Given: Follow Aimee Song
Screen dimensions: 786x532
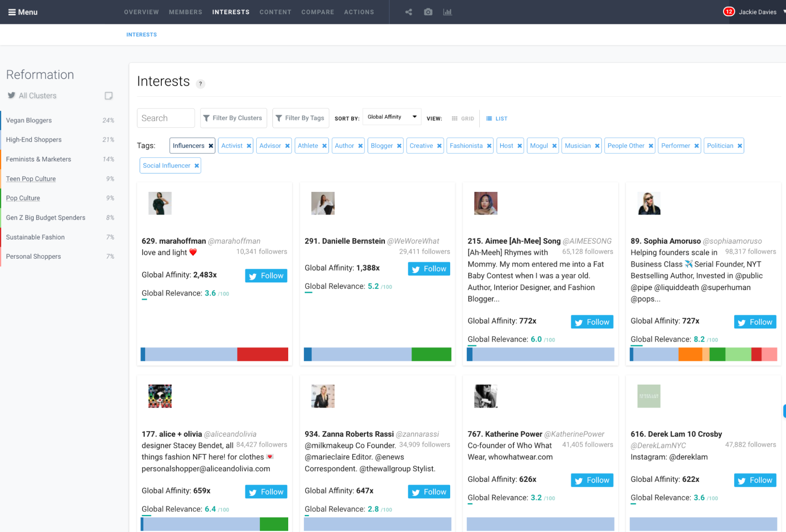Looking at the screenshot, I should pos(592,322).
